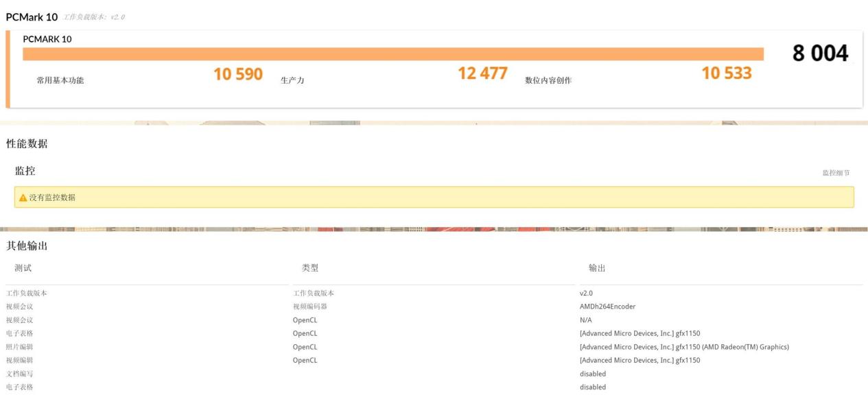The image size is (868, 397).
Task: Select the 常用基本功能 label
Action: tap(60, 80)
